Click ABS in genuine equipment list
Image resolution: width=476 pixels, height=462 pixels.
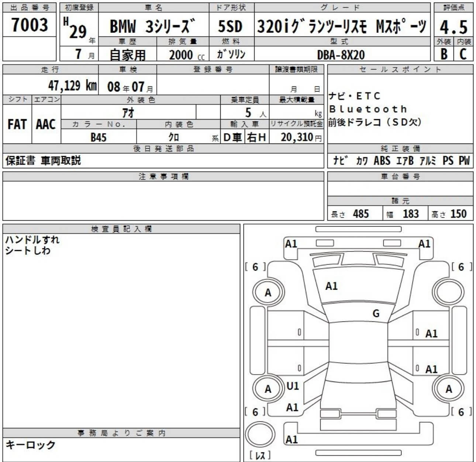point(382,161)
